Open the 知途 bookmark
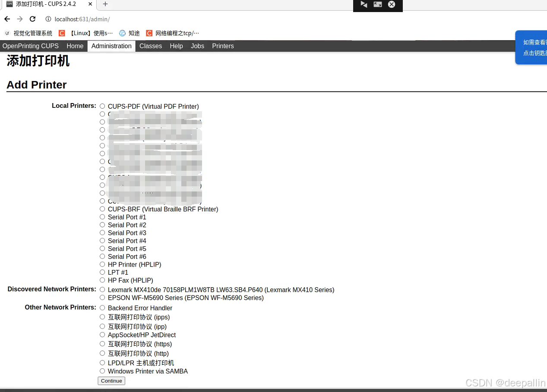Image resolution: width=547 pixels, height=392 pixels. [x=130, y=33]
